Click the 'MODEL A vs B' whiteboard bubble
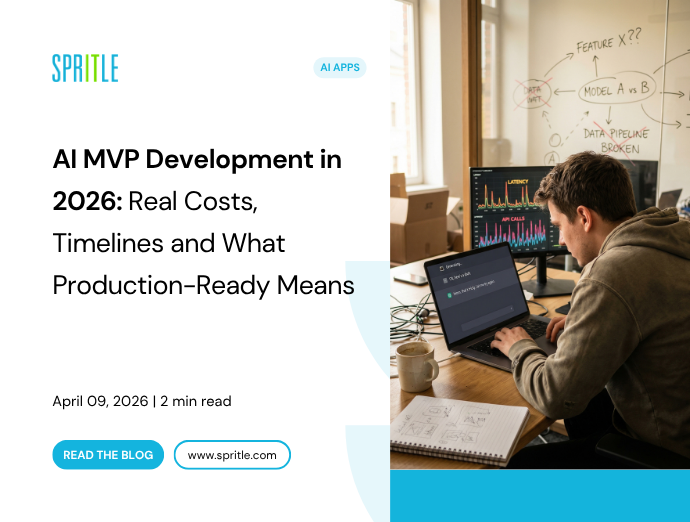690x522 pixels. click(x=614, y=91)
